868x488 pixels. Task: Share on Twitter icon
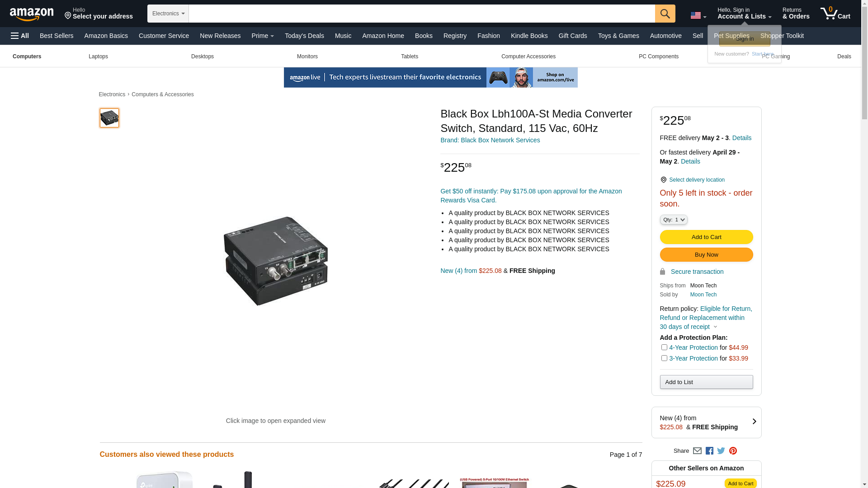coord(721,450)
